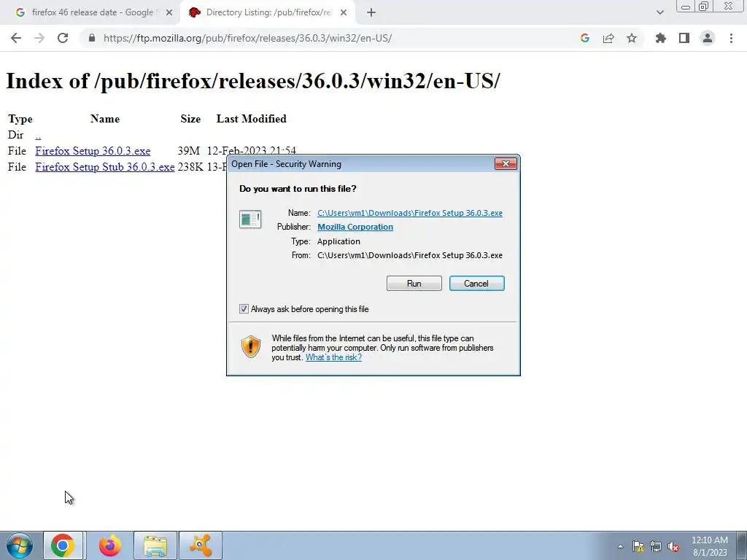Uncheck Always ask before opening this file

point(244,309)
